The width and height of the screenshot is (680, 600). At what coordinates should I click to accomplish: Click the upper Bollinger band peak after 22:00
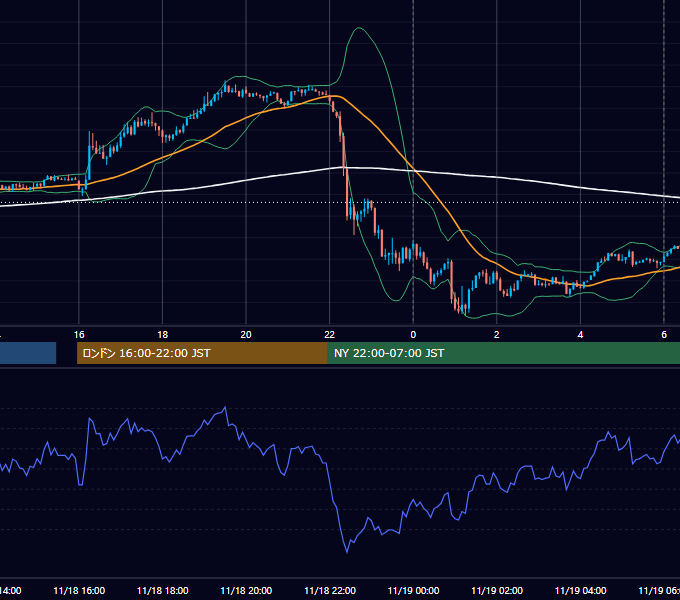pyautogui.click(x=359, y=28)
